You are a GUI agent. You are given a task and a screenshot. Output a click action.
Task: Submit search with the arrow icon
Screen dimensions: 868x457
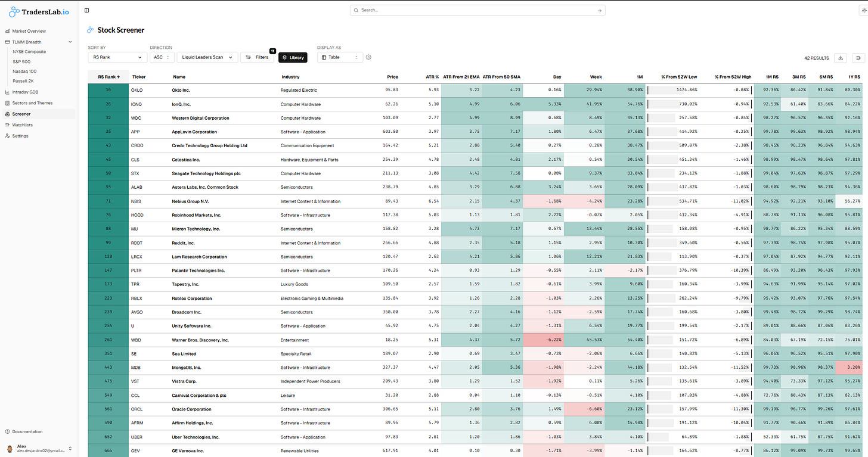coord(599,10)
